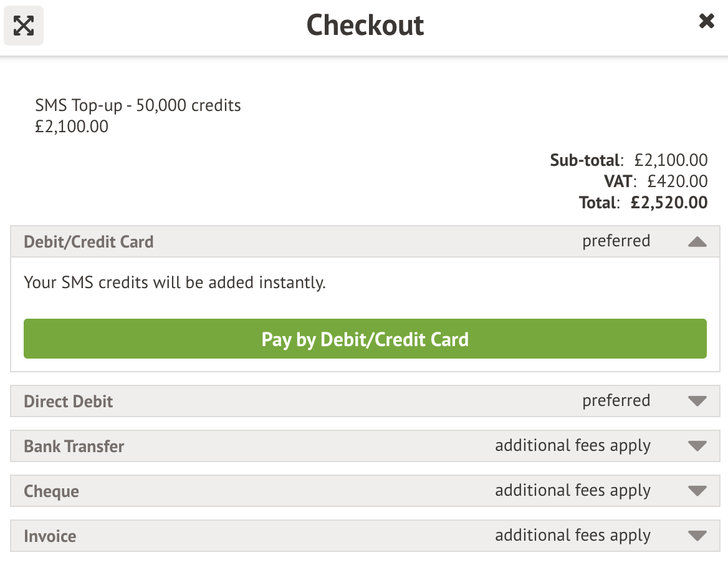The width and height of the screenshot is (728, 570).
Task: Click "additional fees apply" on Bank Transfer row
Action: (573, 446)
